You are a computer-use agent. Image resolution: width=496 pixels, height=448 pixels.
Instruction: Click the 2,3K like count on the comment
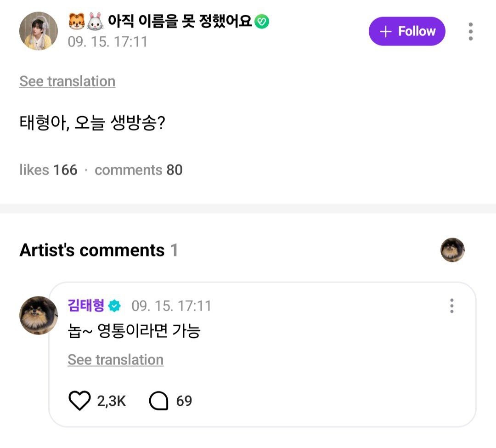[x=112, y=401]
